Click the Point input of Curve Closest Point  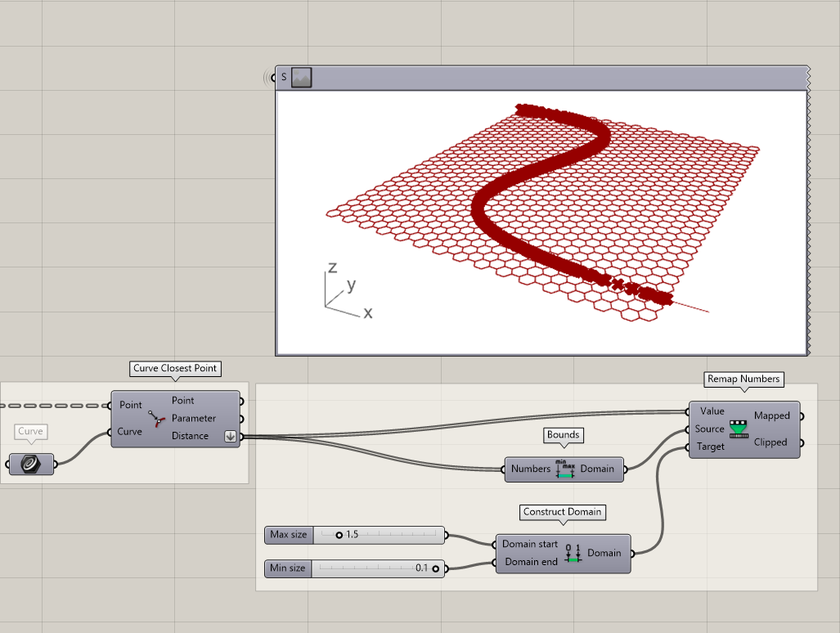click(131, 406)
